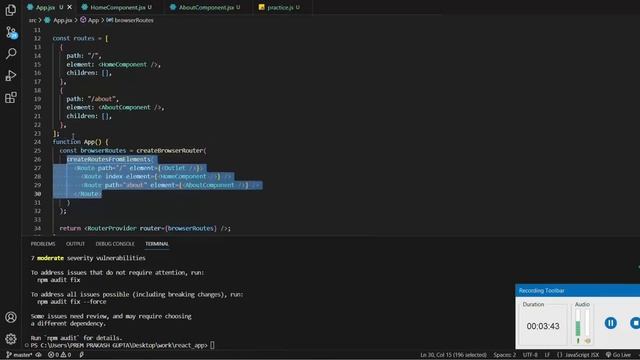Click the audio speaker icon under meter
640x360 pixels.
587,340
